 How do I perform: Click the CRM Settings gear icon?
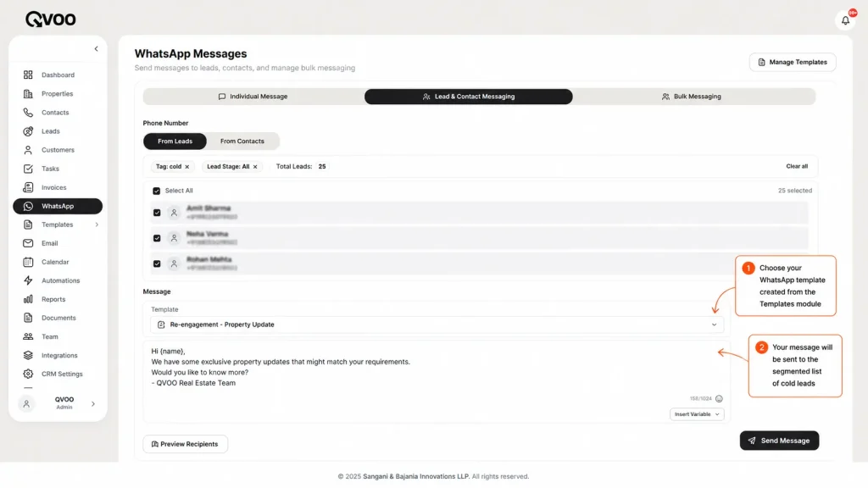point(28,374)
